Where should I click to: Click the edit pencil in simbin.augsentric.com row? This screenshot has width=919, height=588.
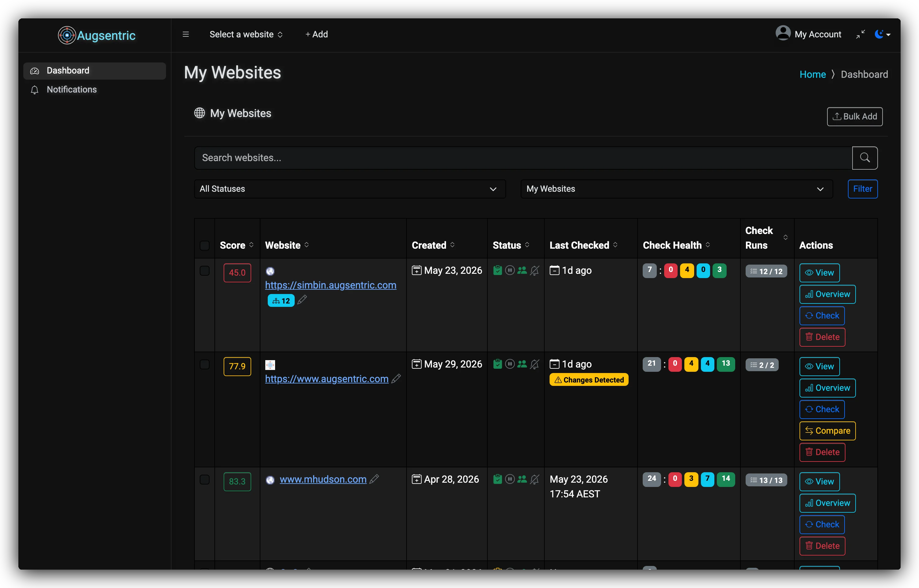pos(302,300)
